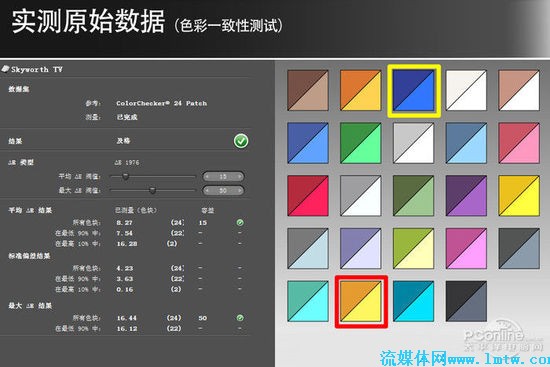Select the all-white patch

[466, 90]
